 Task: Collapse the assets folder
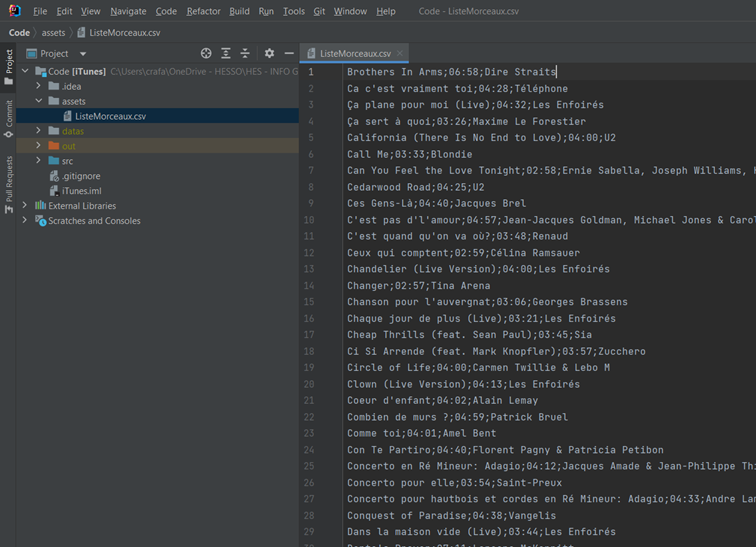[x=39, y=101]
